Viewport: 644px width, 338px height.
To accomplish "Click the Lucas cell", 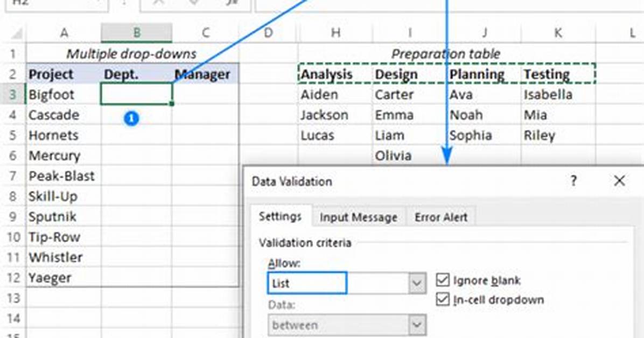I will point(335,135).
